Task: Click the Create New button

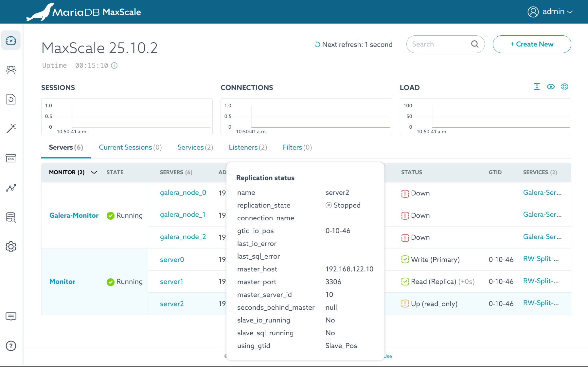Action: [532, 44]
